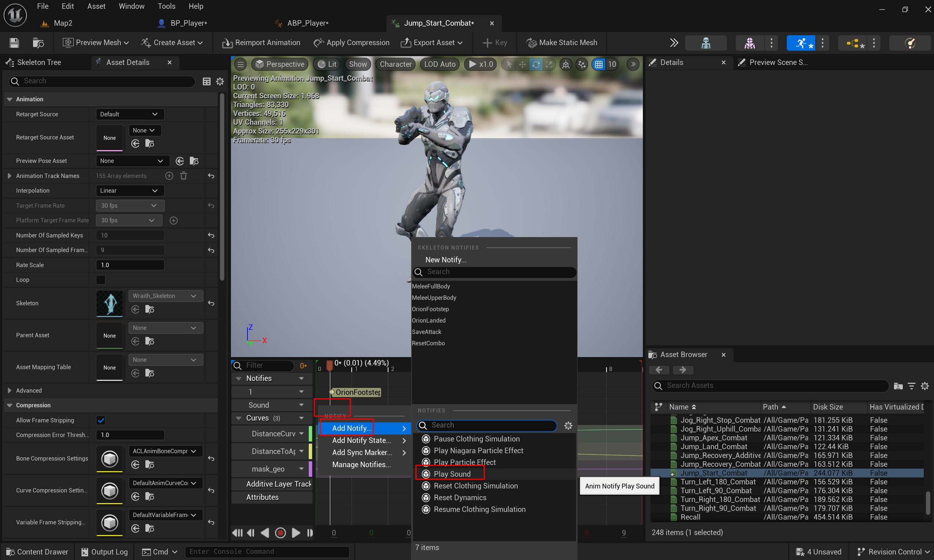Toggle the Perspective viewport mode
This screenshot has height=560, width=934.
pyautogui.click(x=280, y=64)
